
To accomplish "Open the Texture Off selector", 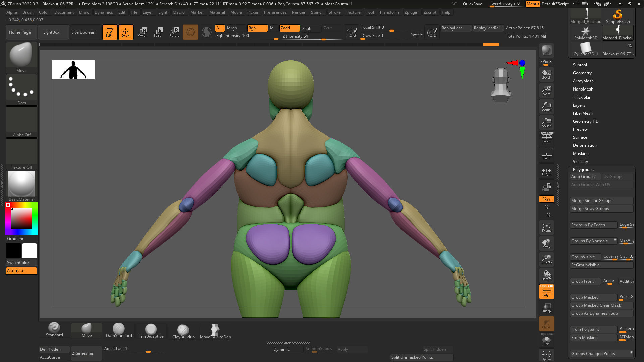I will [x=21, y=154].
